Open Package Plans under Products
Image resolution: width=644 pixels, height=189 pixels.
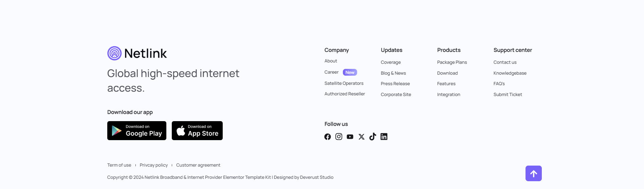tap(452, 62)
